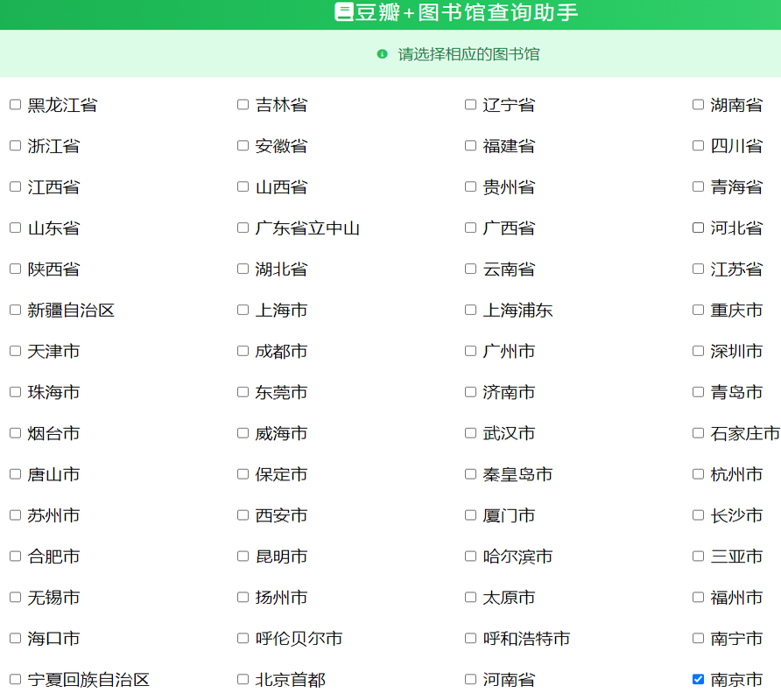Tick the 武汉市 checkbox

[470, 433]
